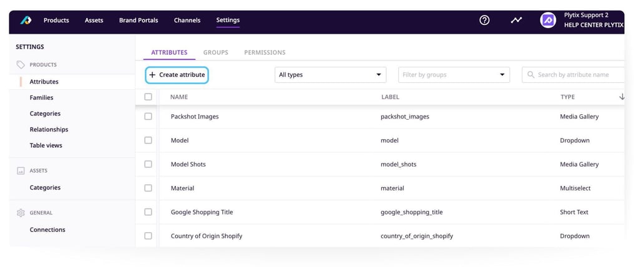The image size is (644, 267).
Task: Expand the Filter by groups dropdown
Action: (x=454, y=75)
